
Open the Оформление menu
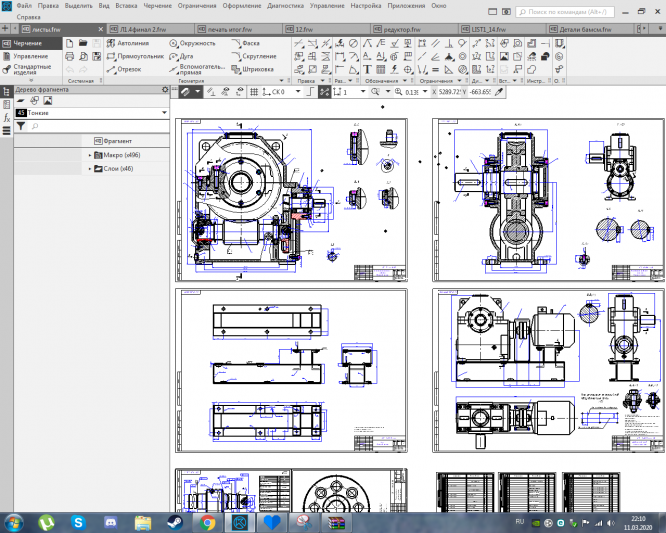(x=243, y=6)
